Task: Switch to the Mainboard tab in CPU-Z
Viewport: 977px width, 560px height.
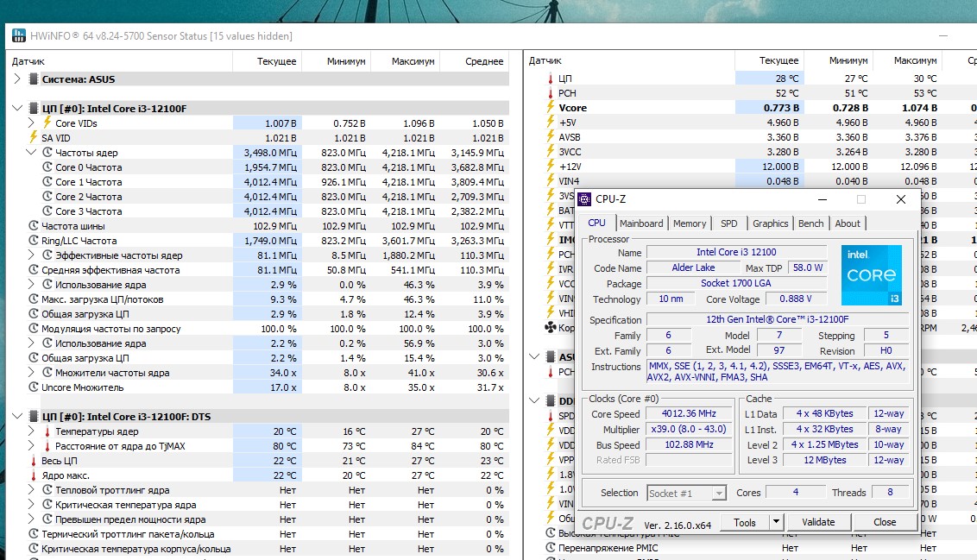Action: [641, 223]
